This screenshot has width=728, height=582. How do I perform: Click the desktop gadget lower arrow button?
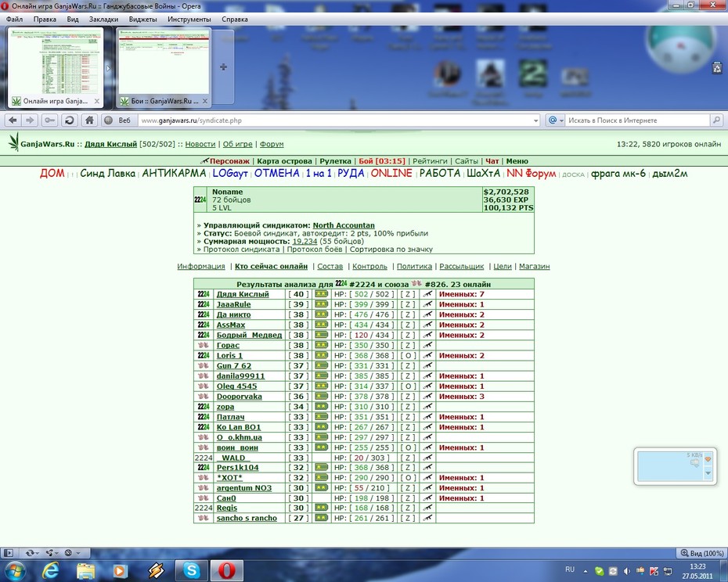708,473
